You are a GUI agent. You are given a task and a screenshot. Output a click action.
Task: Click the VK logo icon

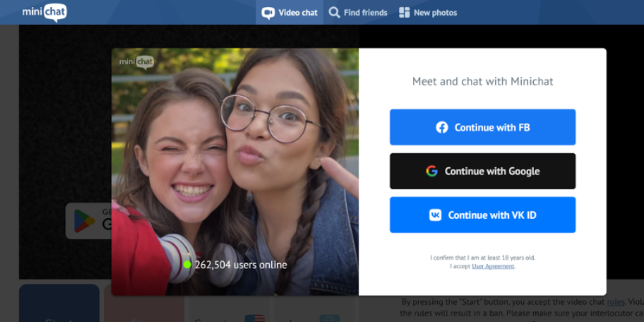435,215
